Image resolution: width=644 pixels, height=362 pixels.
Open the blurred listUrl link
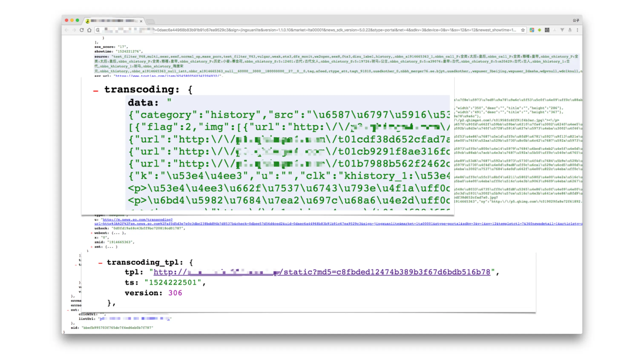135,319
